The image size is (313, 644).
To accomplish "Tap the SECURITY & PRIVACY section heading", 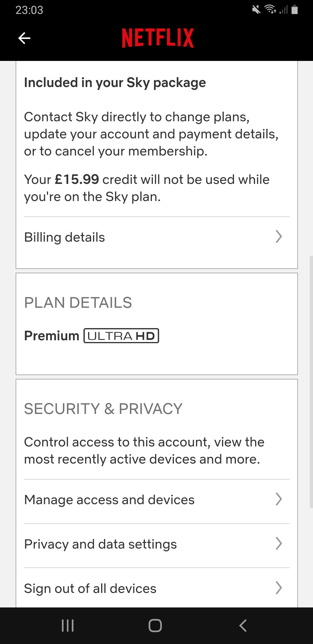I will (103, 409).
